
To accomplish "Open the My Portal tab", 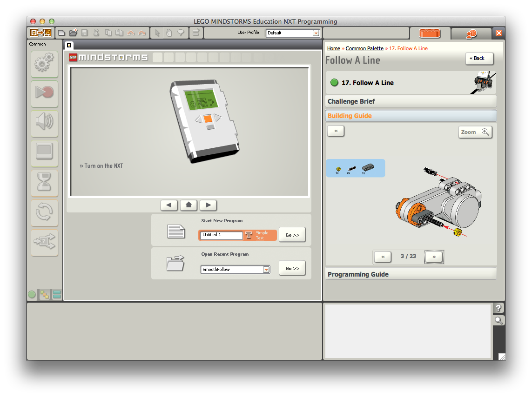I will [471, 33].
